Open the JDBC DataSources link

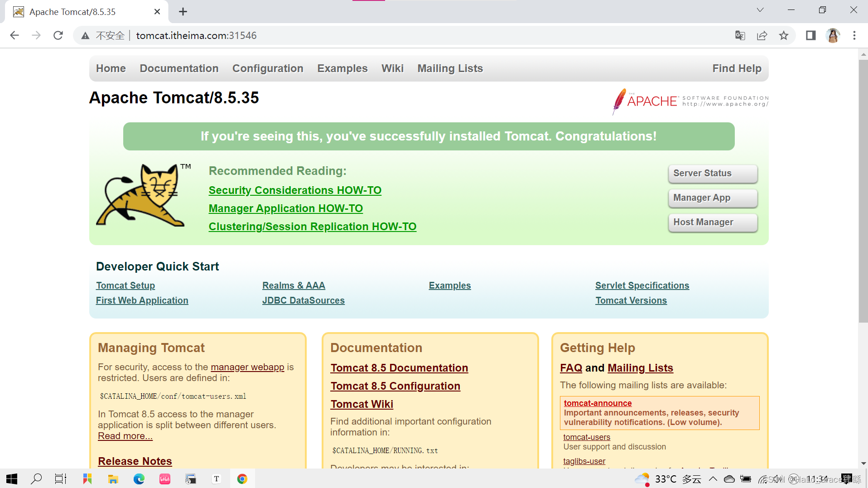pos(304,300)
